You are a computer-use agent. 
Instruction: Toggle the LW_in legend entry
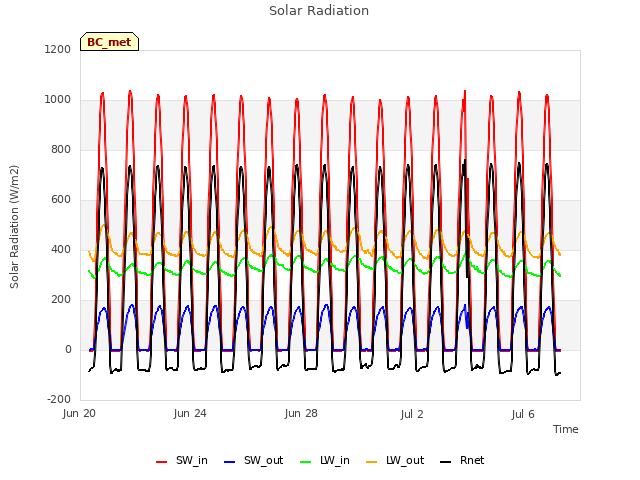pyautogui.click(x=325, y=461)
